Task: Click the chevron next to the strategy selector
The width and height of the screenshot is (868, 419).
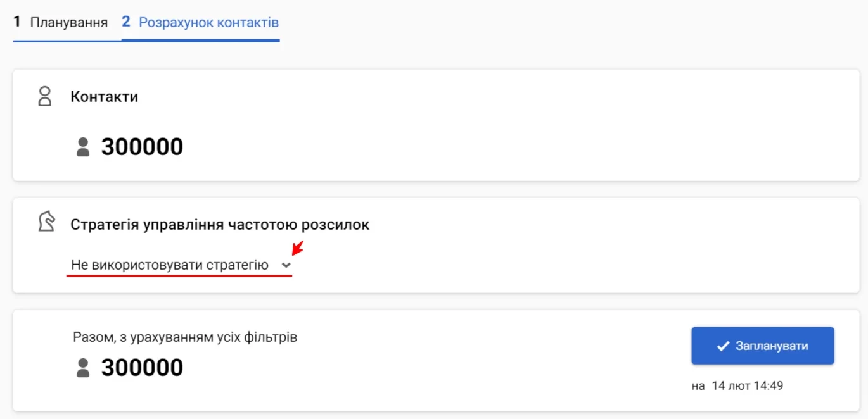Action: click(x=286, y=265)
